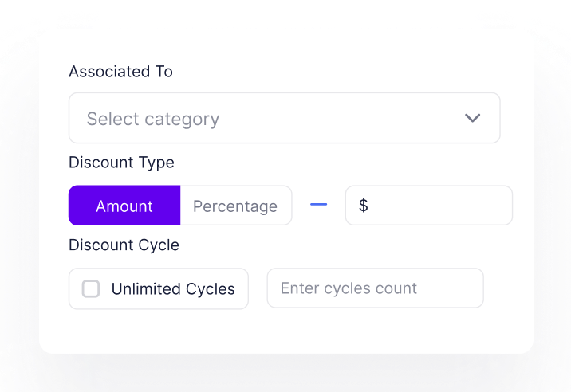This screenshot has height=392, width=571.
Task: Click the Unlimited Cycles option box
Action: point(158,288)
